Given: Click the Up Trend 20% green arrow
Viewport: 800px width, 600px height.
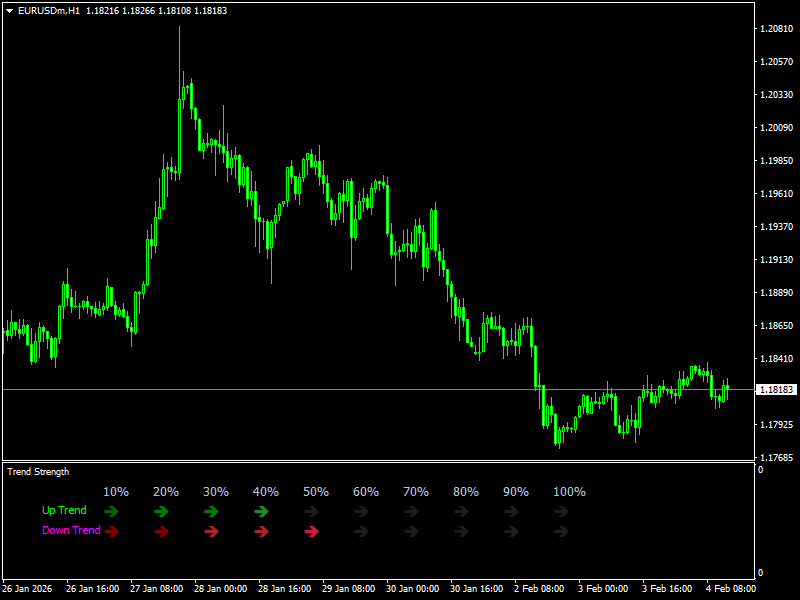Looking at the screenshot, I should click(162, 511).
